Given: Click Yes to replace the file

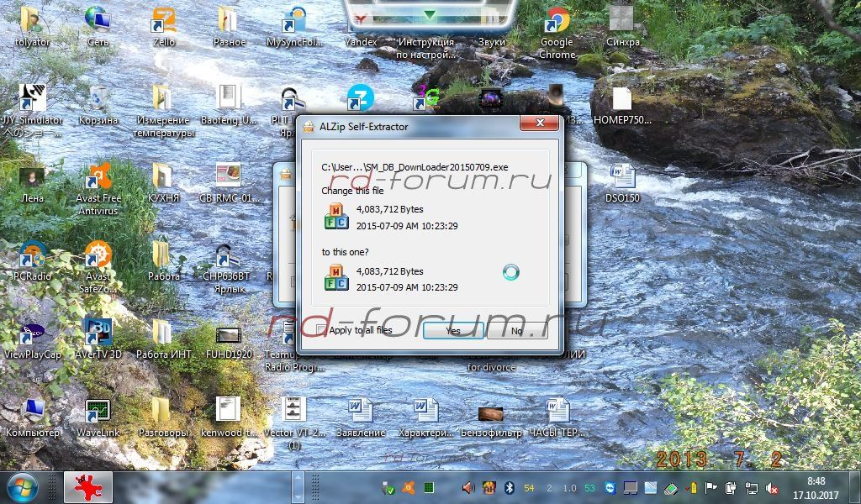Looking at the screenshot, I should click(452, 331).
